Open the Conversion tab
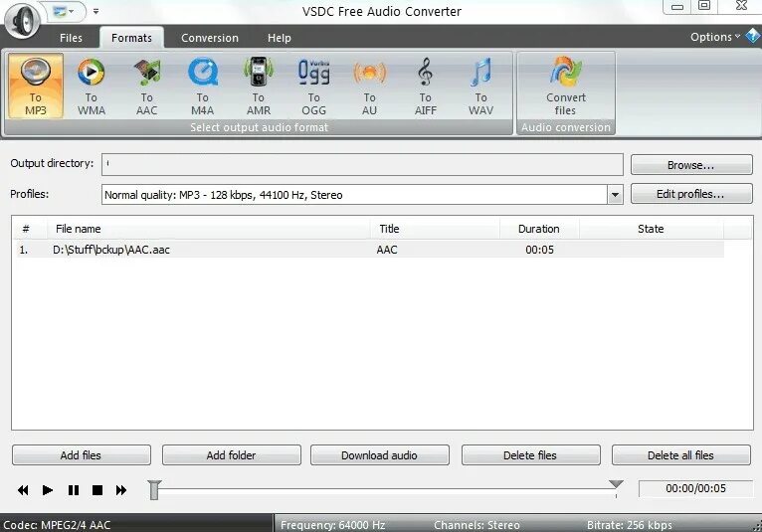The image size is (762, 532). [210, 38]
